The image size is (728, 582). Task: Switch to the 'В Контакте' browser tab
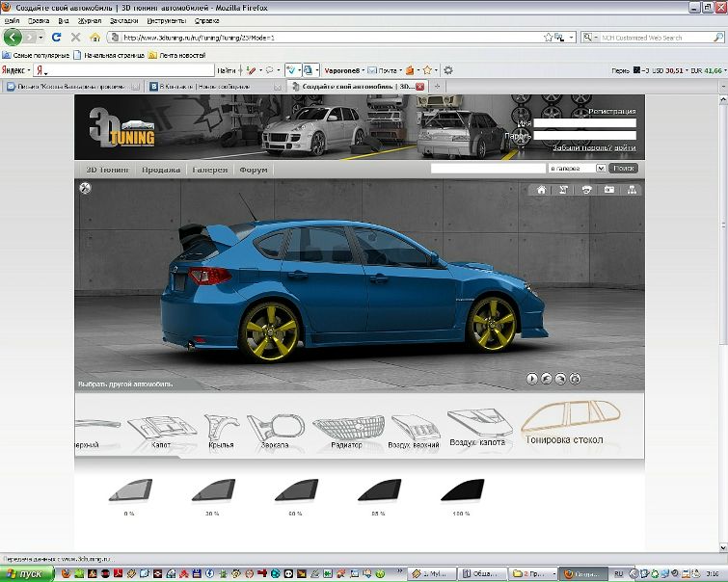point(215,87)
